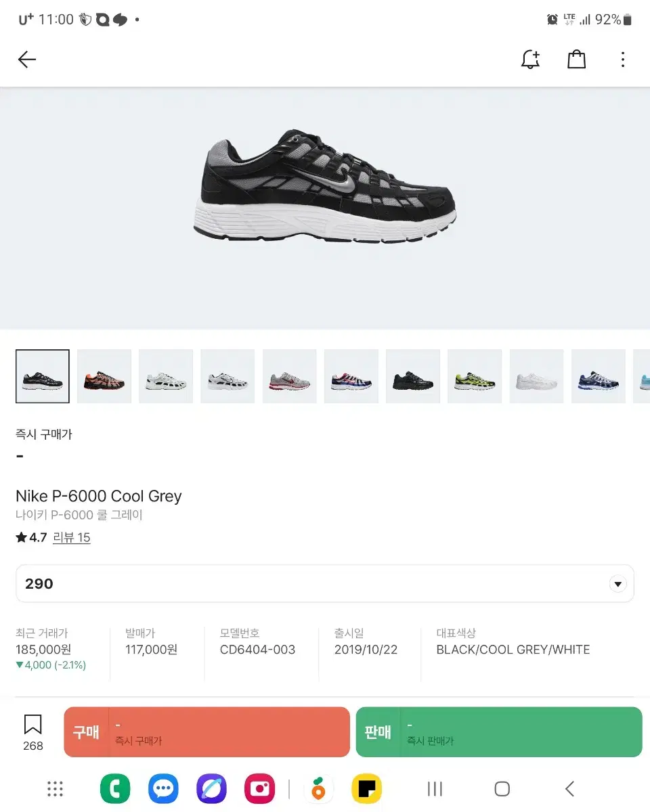Open the Karrot marketplace app icon
Image resolution: width=650 pixels, height=812 pixels.
pyautogui.click(x=318, y=788)
